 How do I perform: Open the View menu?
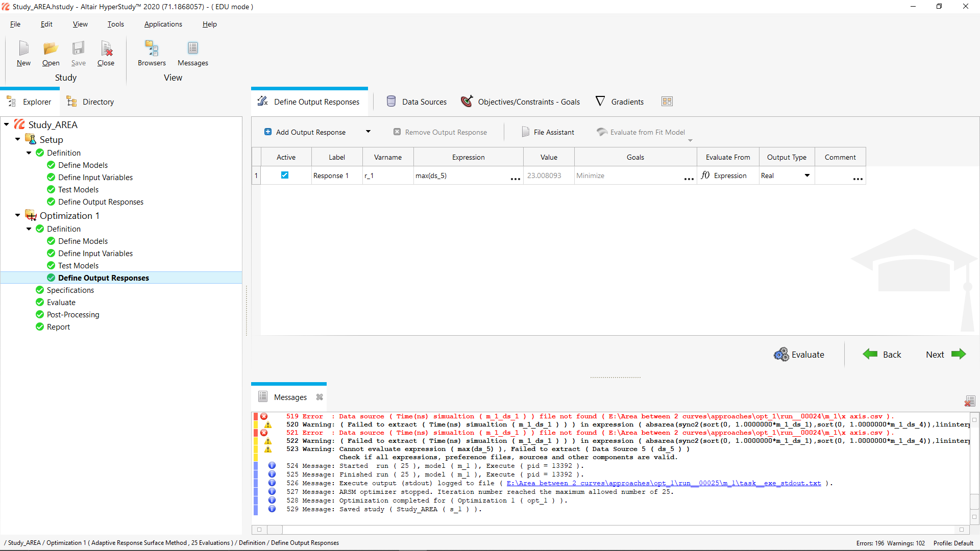point(80,24)
